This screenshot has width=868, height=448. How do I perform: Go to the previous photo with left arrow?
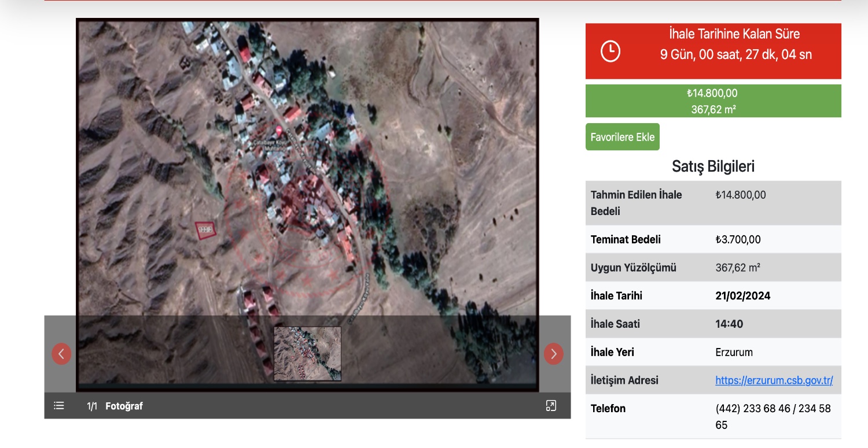[x=62, y=354]
